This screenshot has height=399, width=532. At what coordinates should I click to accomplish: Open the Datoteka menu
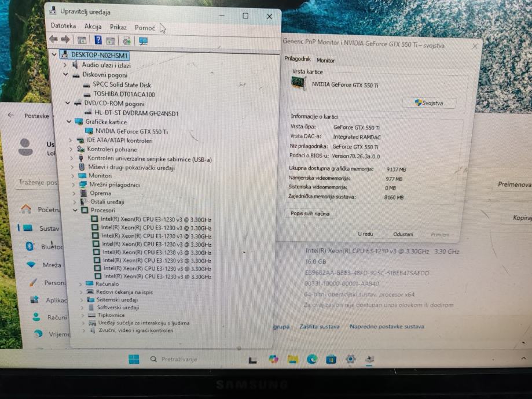pos(63,26)
